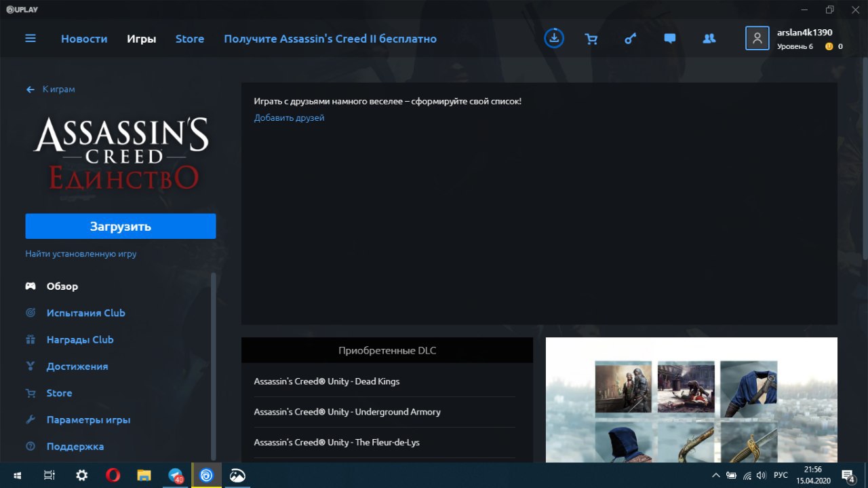The height and width of the screenshot is (488, 868).
Task: Open Settings gear on the taskbar
Action: pyautogui.click(x=81, y=475)
